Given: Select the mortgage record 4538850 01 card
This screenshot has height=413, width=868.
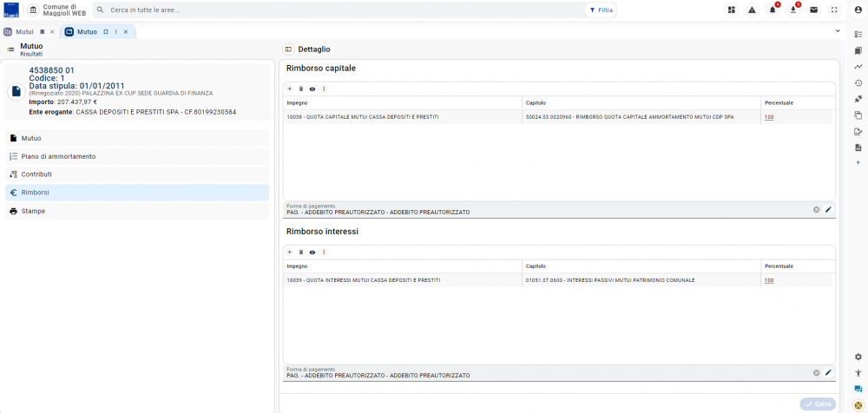Looking at the screenshot, I should pos(137,91).
